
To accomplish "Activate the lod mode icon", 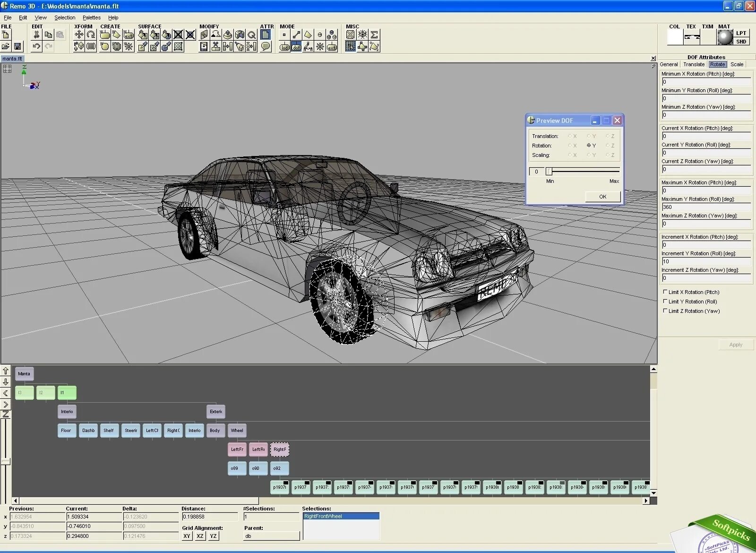I will click(284, 46).
